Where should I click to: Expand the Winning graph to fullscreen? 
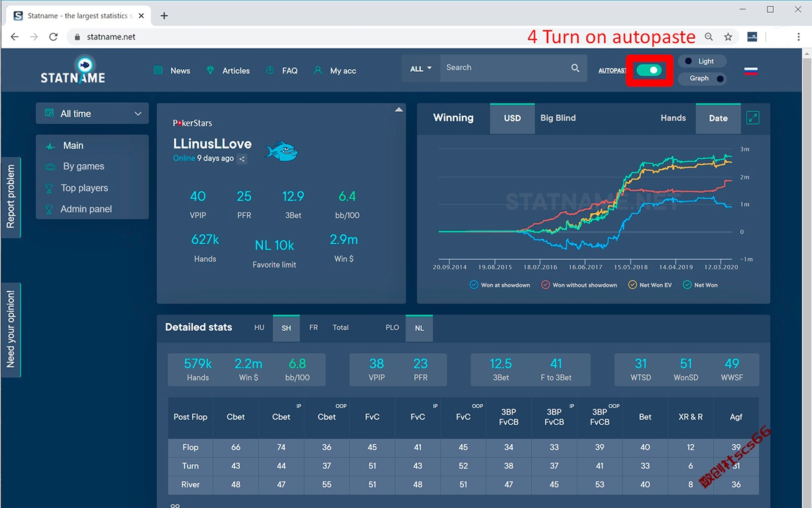coord(752,117)
